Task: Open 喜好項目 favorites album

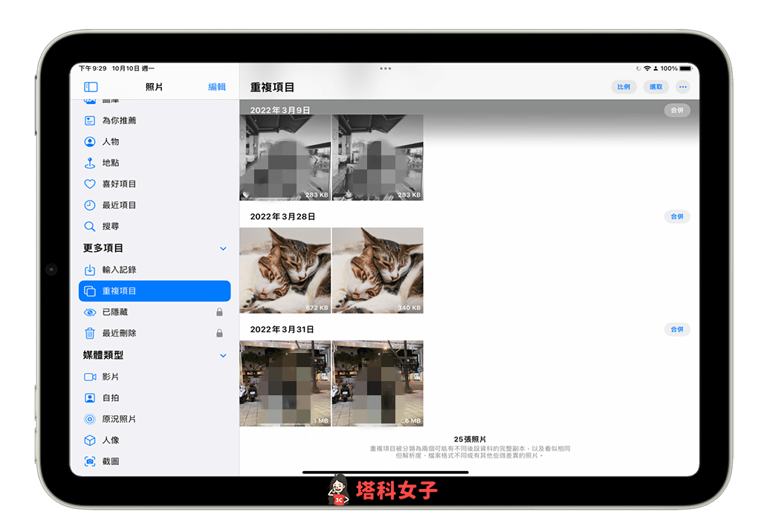Action: tap(119, 184)
